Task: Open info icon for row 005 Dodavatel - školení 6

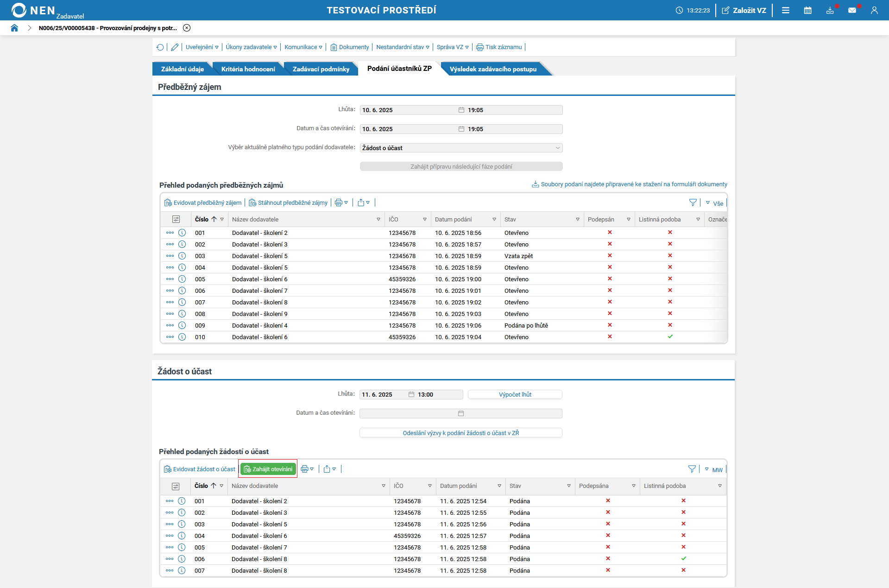Action: tap(182, 279)
